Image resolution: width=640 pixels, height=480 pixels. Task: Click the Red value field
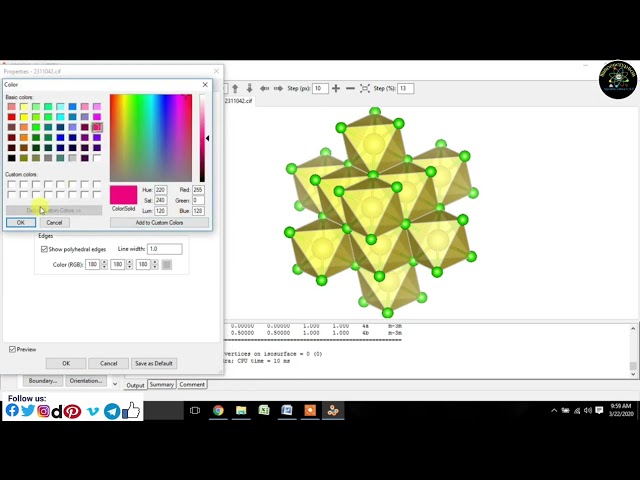198,190
